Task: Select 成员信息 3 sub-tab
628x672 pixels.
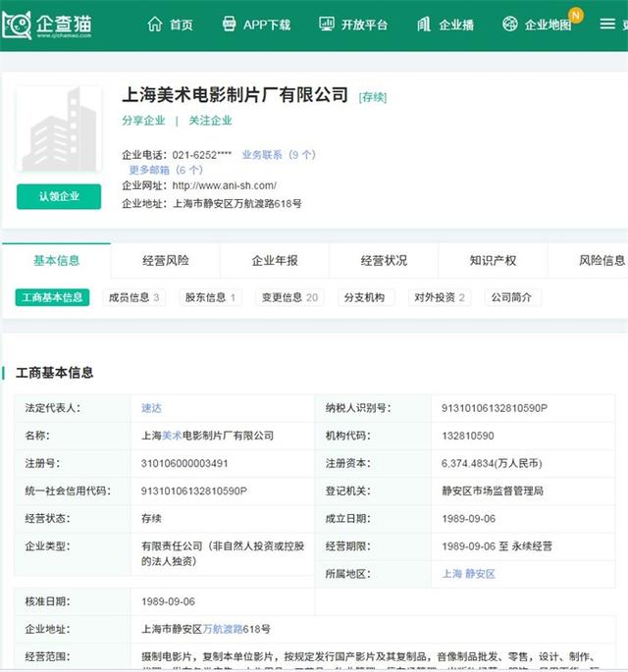Action: tap(134, 297)
